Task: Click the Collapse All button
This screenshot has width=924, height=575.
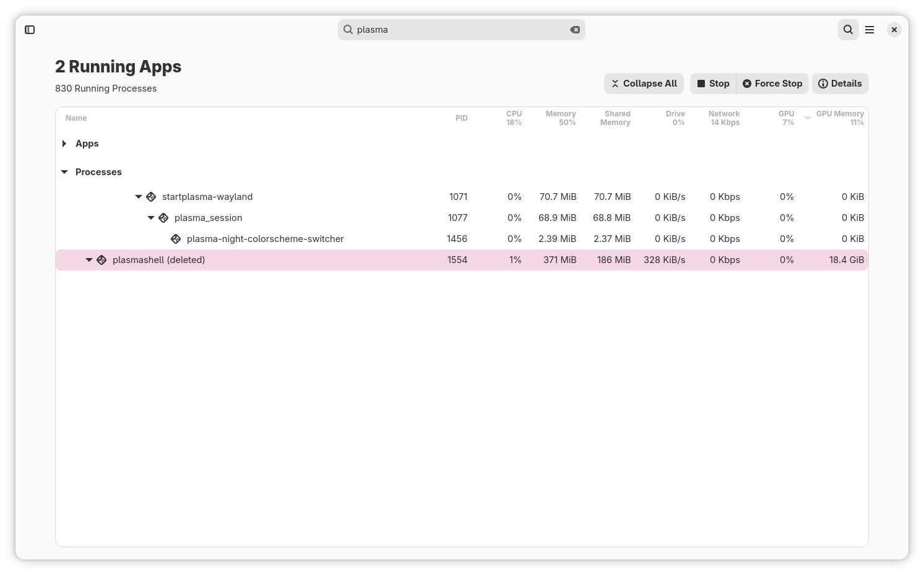Action: [644, 84]
